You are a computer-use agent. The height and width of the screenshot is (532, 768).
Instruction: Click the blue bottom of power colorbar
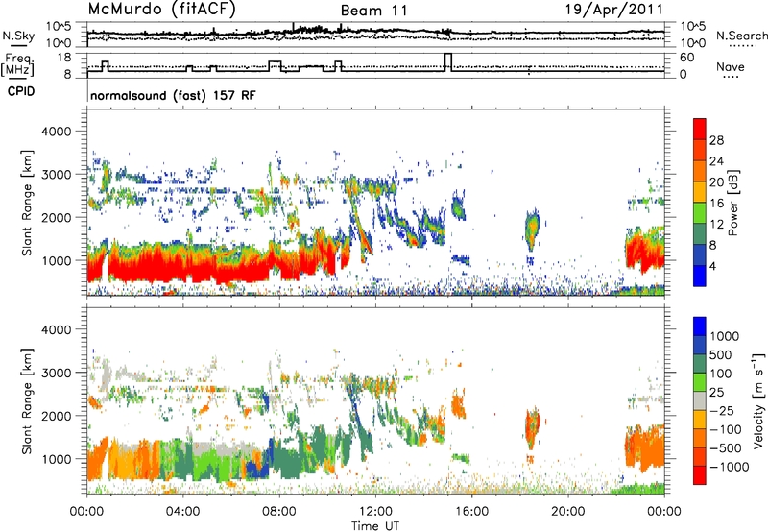(700, 276)
